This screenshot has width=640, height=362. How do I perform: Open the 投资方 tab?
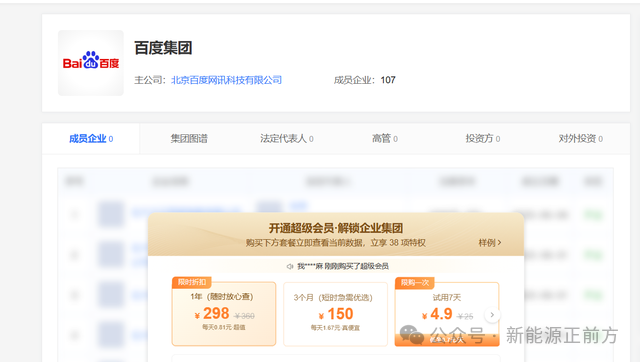(483, 139)
